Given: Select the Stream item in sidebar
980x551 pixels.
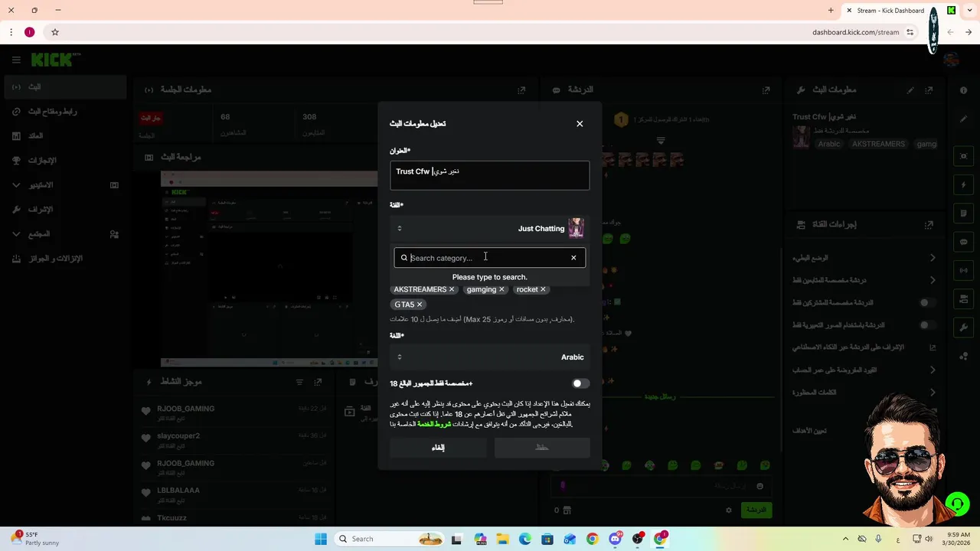Looking at the screenshot, I should pyautogui.click(x=64, y=87).
